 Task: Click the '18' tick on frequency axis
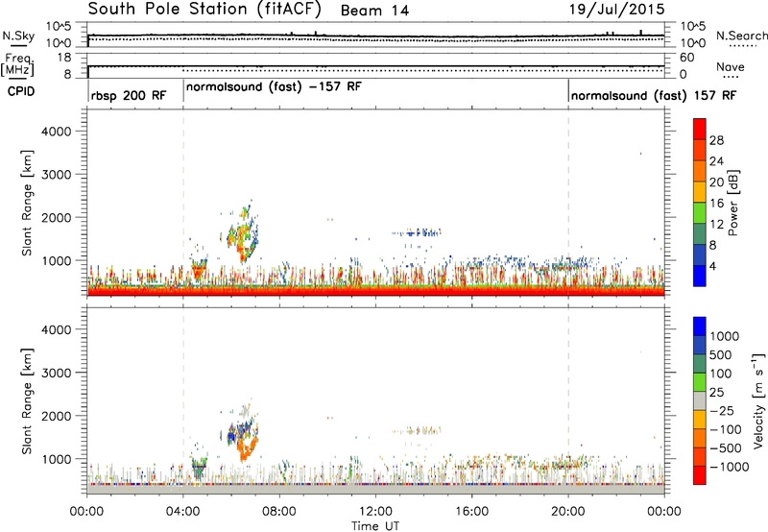click(x=63, y=58)
